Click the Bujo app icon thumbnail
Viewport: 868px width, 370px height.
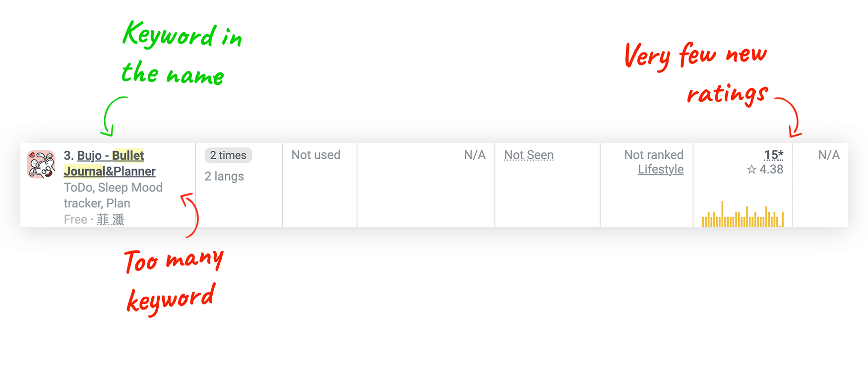point(41,164)
